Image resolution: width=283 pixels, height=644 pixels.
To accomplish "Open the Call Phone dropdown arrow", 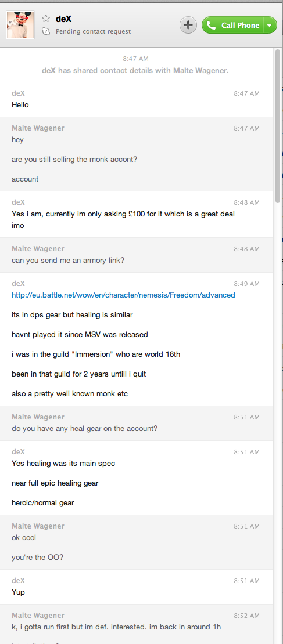I will point(270,25).
